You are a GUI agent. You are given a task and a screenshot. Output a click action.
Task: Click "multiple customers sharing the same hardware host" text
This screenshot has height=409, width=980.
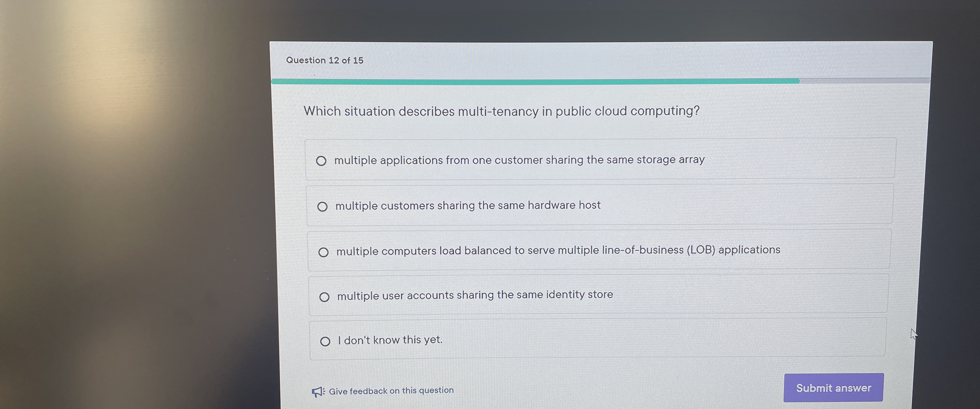tap(468, 205)
